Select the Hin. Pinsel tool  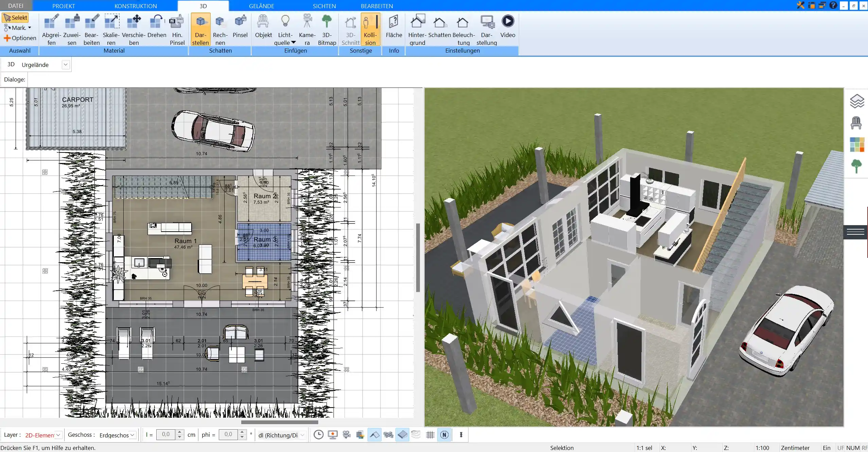click(x=177, y=30)
